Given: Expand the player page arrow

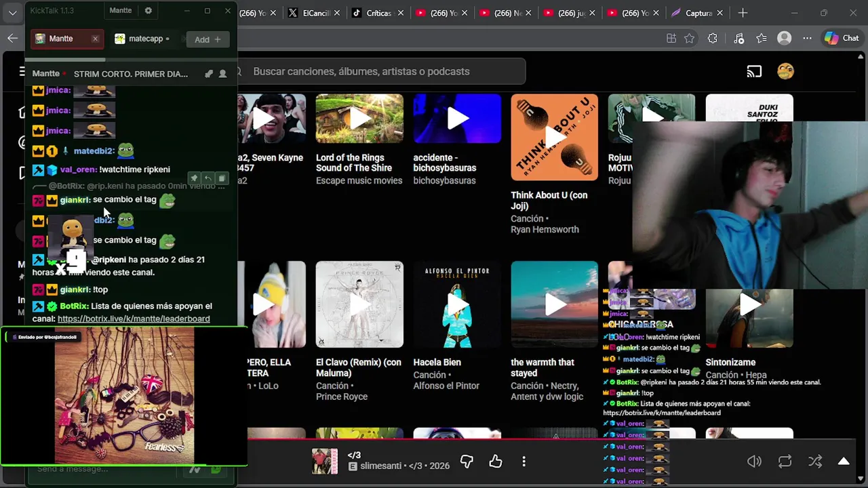Looking at the screenshot, I should point(844,462).
